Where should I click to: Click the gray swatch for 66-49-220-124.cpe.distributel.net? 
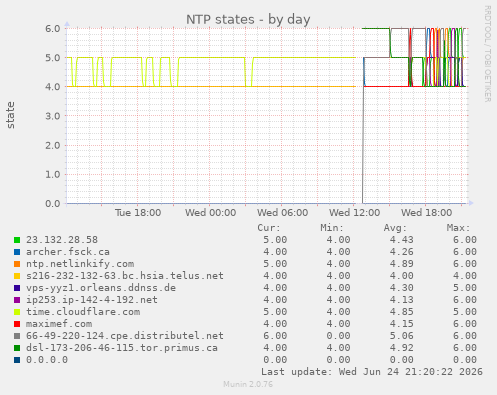pyautogui.click(x=17, y=336)
